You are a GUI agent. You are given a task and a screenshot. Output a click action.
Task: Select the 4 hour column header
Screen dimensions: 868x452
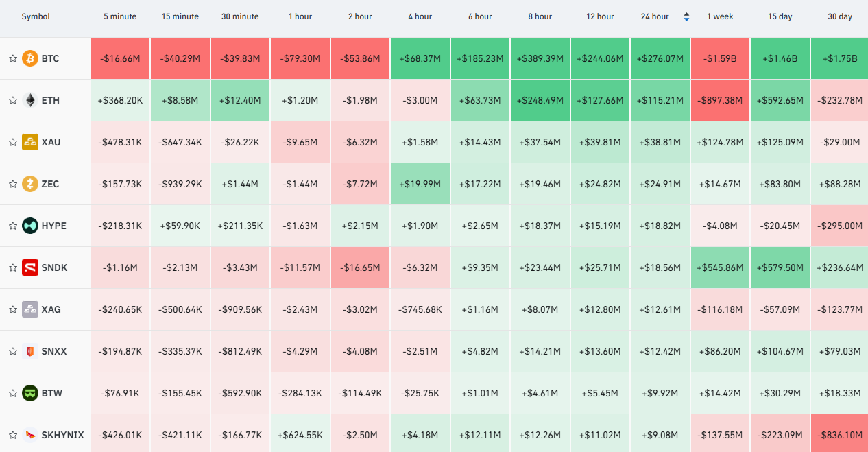tap(420, 16)
